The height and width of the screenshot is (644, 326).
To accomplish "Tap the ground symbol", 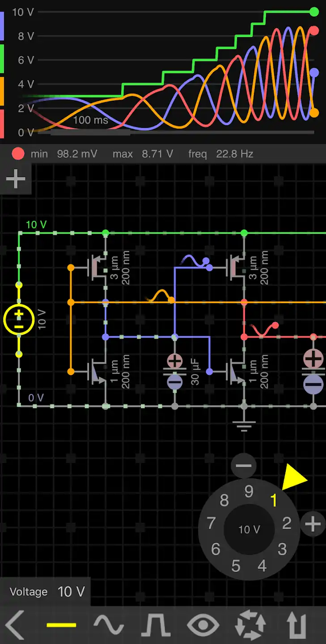I will [x=244, y=425].
